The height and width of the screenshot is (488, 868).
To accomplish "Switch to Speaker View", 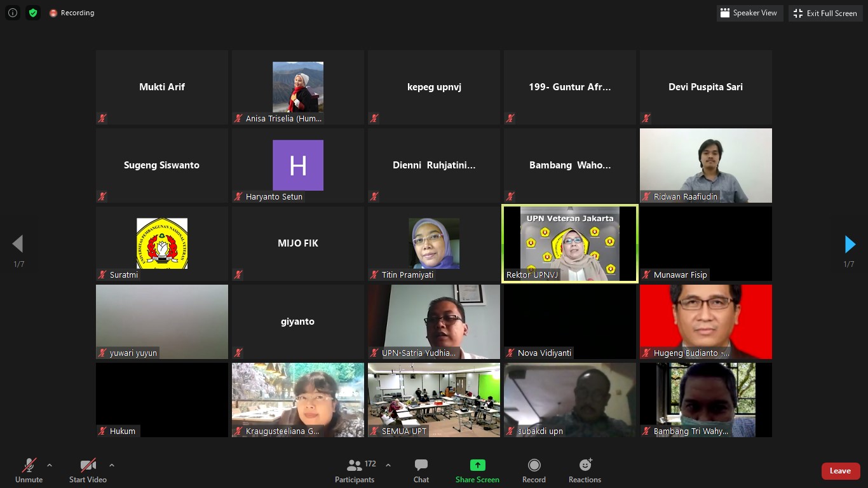I will 749,13.
